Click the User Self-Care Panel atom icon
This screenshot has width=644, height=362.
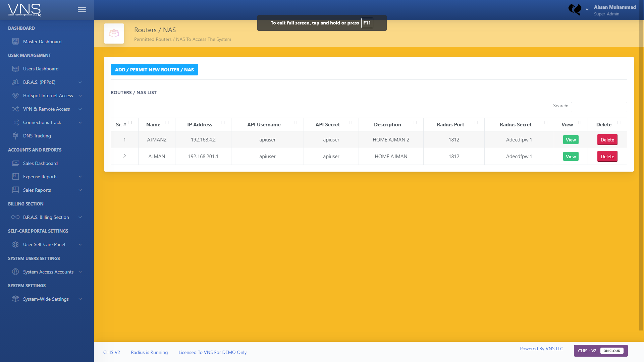click(15, 244)
